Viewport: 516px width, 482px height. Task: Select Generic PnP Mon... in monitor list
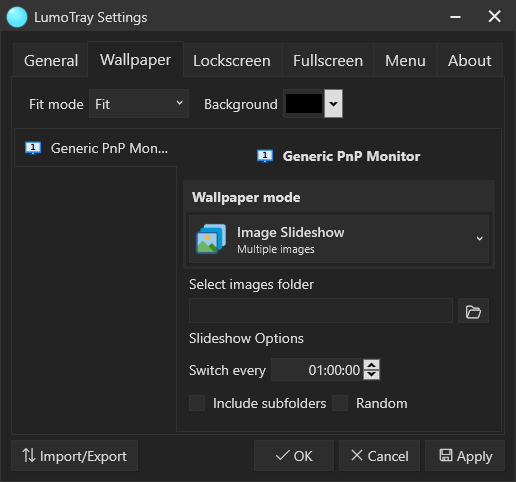pyautogui.click(x=96, y=148)
